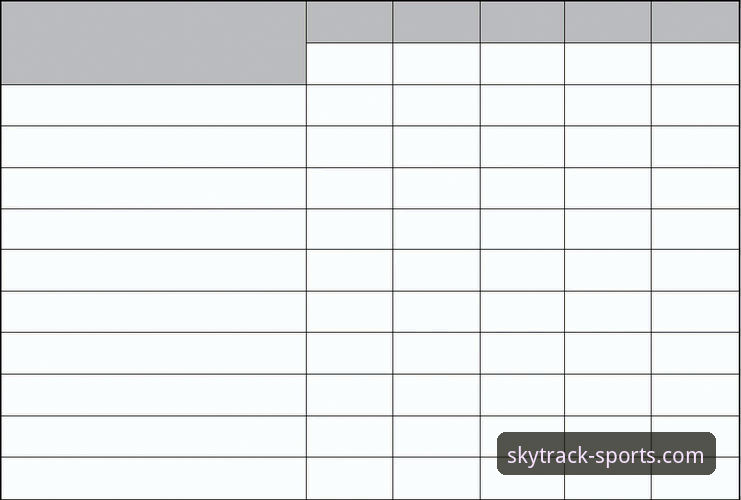Click the wide cell in second body row
The image size is (741, 500).
(154, 147)
